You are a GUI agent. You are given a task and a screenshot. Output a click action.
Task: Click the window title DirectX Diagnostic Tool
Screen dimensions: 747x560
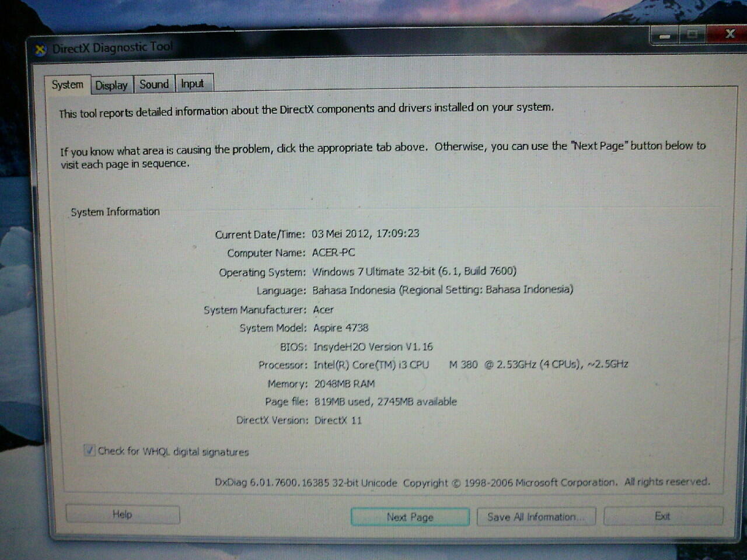[x=113, y=48]
